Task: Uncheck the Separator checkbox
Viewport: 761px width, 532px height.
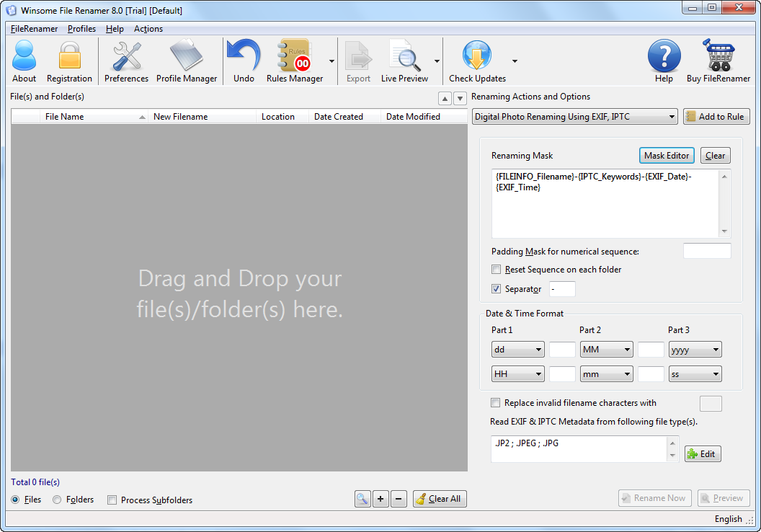Action: click(496, 289)
